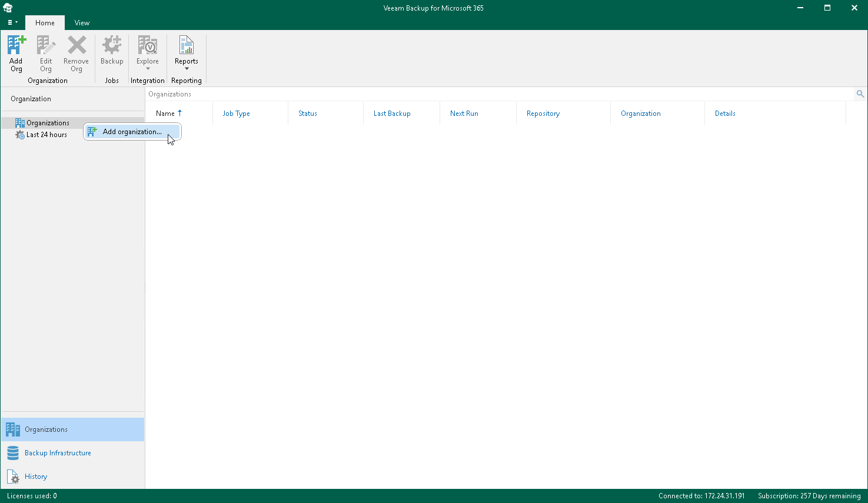Open the History view
The image size is (868, 503).
click(x=72, y=477)
